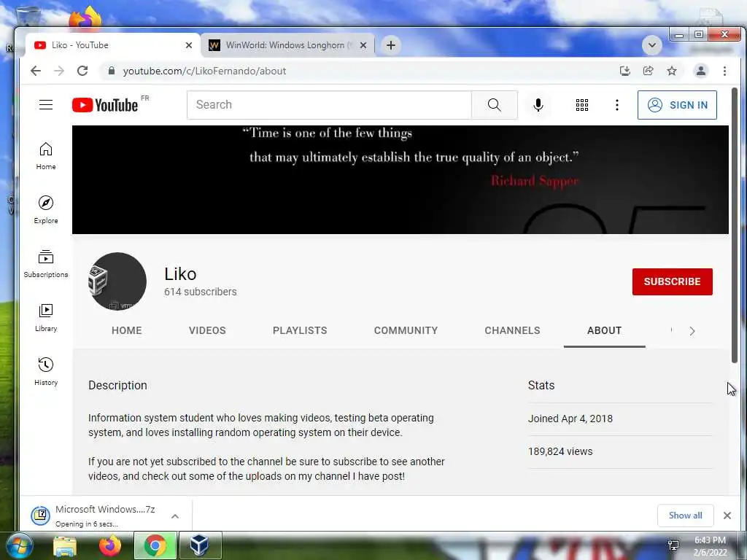Click the 189,824 views stat

click(560, 451)
